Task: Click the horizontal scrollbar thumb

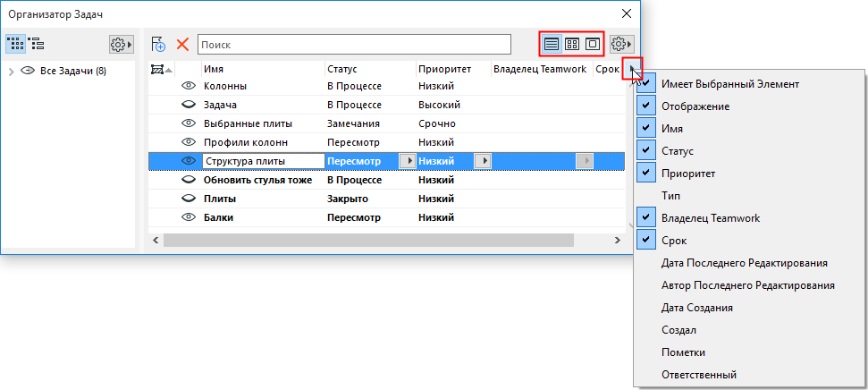Action: tap(368, 240)
